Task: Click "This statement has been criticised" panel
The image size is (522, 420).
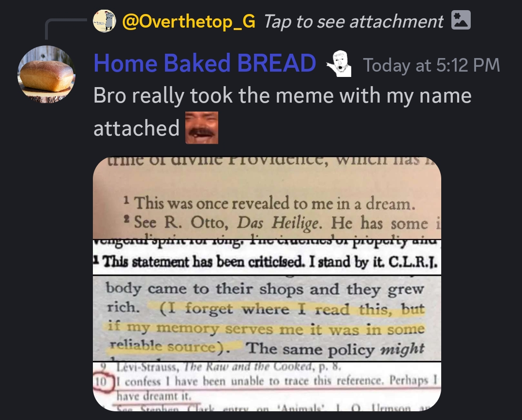Action: coord(267,261)
